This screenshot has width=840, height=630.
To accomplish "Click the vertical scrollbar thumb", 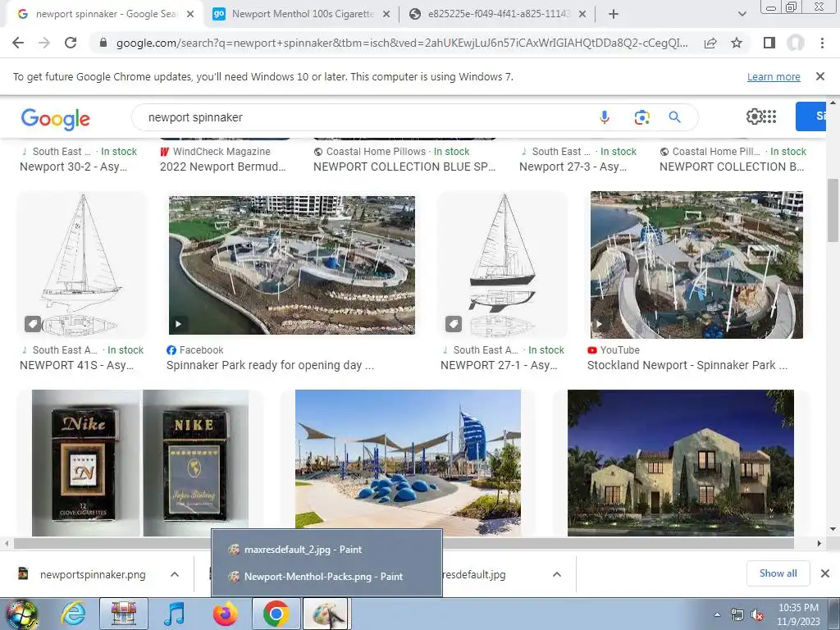I will coord(833,210).
